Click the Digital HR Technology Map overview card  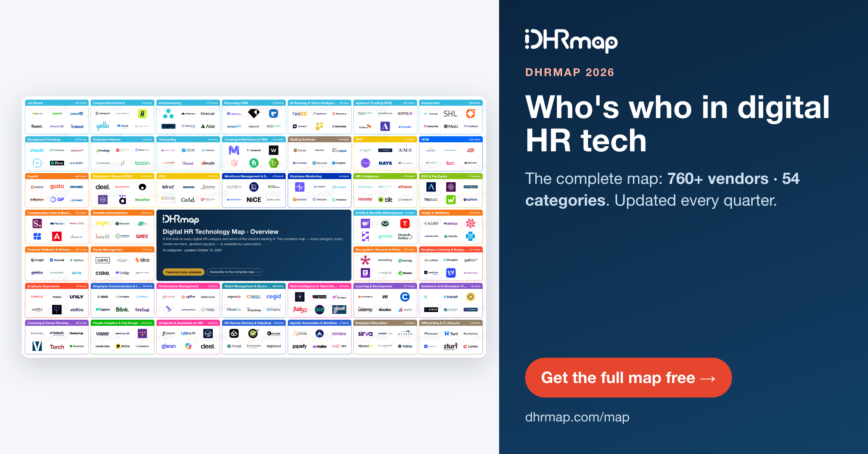point(254,245)
